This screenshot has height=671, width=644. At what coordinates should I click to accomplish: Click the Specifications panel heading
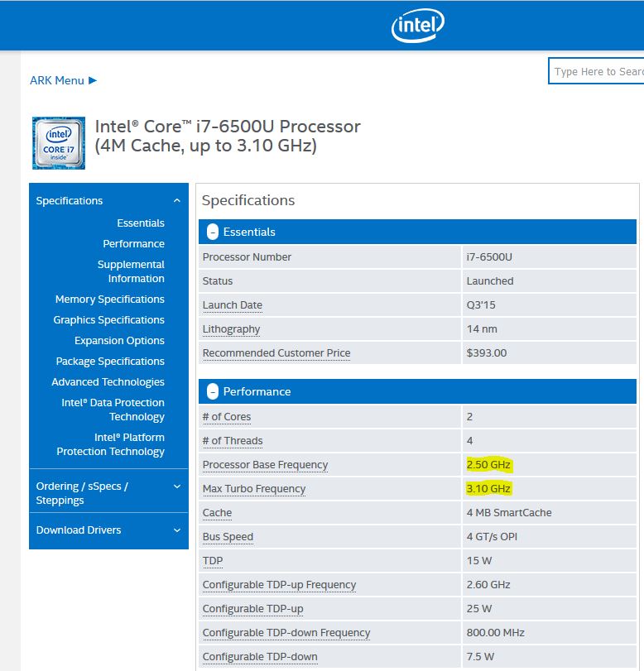[x=248, y=200]
